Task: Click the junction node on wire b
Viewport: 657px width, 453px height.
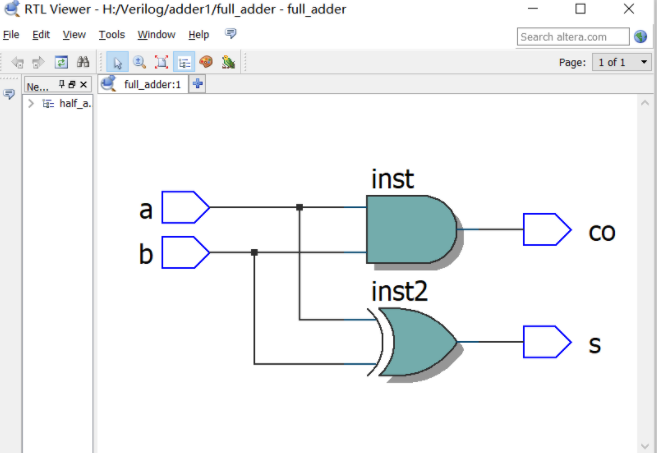Action: 254,252
